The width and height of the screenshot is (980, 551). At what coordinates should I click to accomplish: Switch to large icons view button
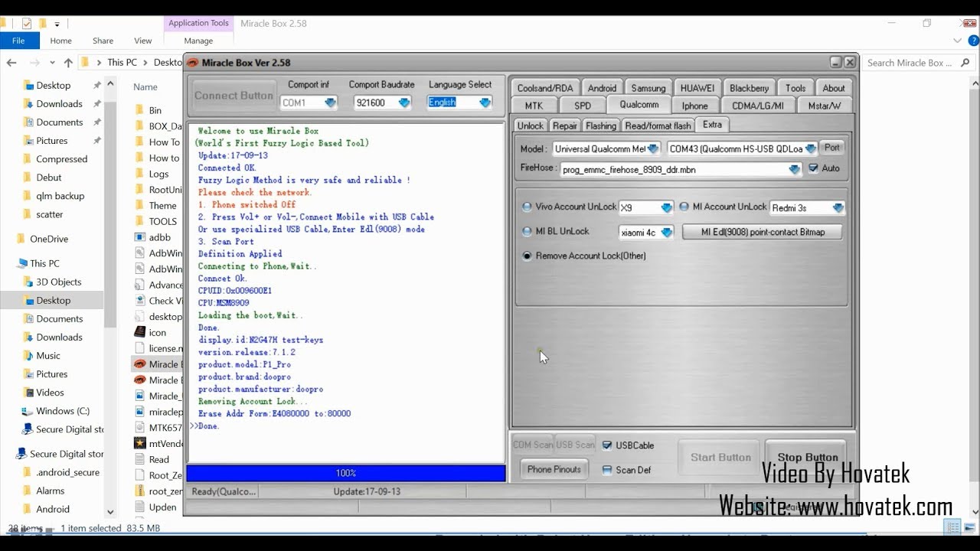pos(970,527)
